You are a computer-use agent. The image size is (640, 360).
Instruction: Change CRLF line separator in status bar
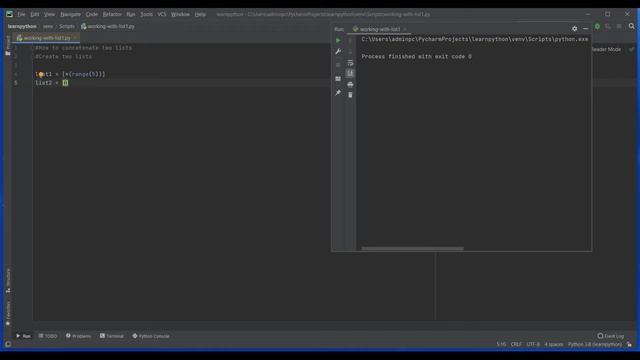tap(516, 344)
